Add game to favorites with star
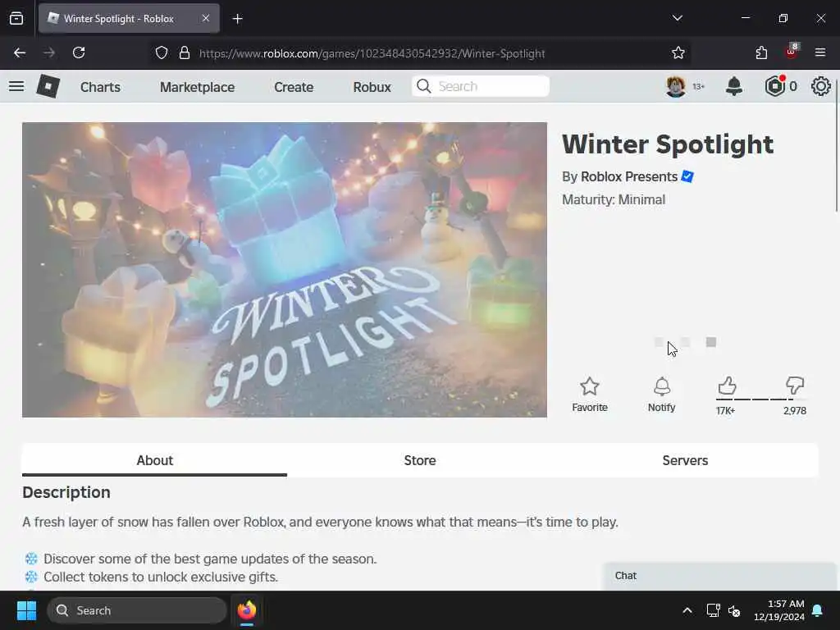This screenshot has width=840, height=630. 589,395
